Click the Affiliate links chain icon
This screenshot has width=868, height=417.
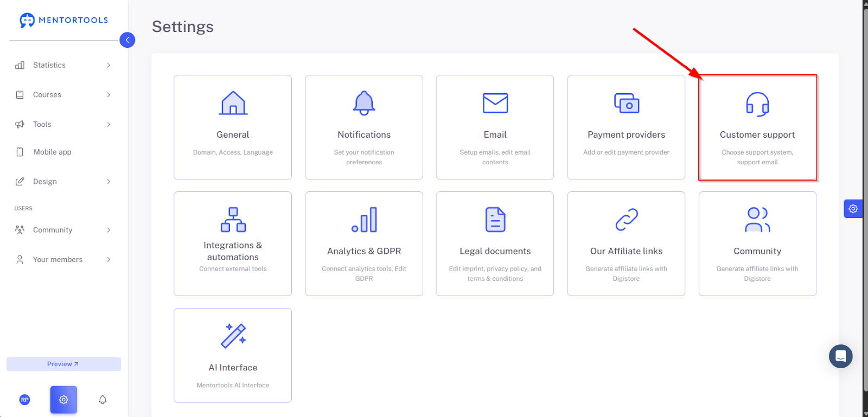(x=627, y=220)
